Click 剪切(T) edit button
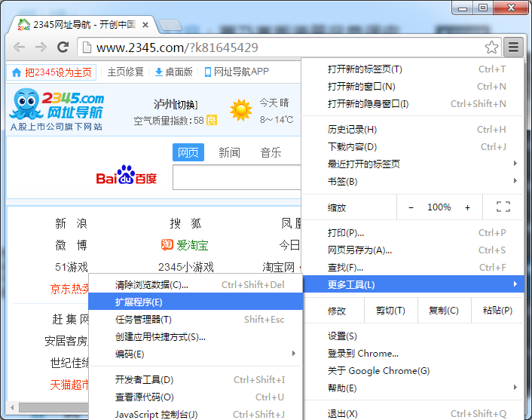Viewport: 532px width, 420px height. coord(390,311)
